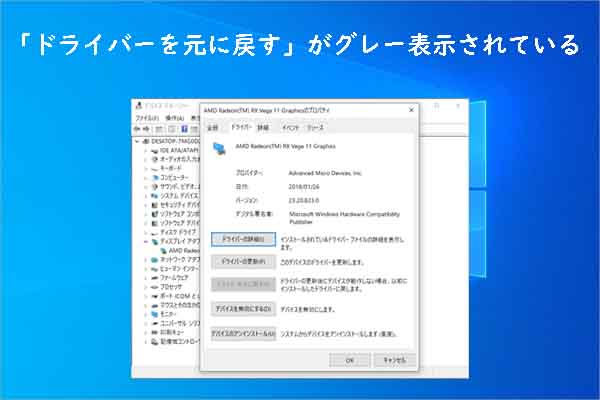Click the ネットワーク アダプター category icon
Screen dimensions: 600x400
155,260
